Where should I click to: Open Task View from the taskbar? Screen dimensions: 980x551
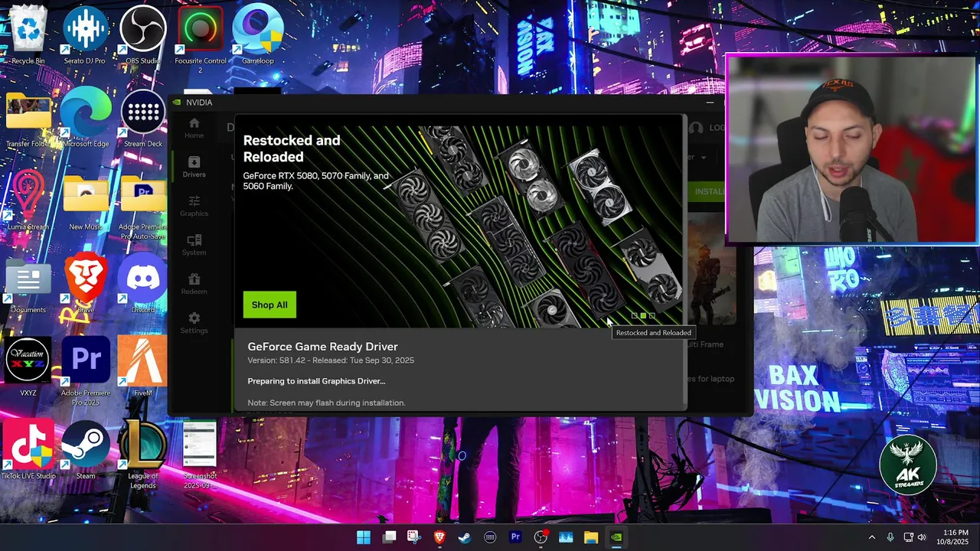(389, 537)
